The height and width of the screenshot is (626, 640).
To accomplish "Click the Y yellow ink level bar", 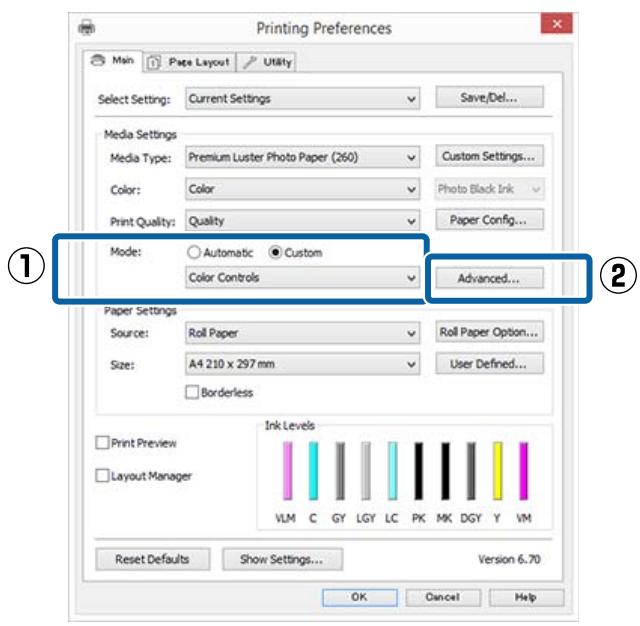I will (497, 471).
